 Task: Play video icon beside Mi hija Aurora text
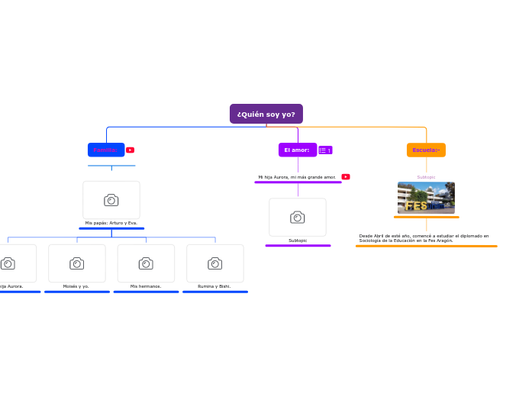[346, 177]
